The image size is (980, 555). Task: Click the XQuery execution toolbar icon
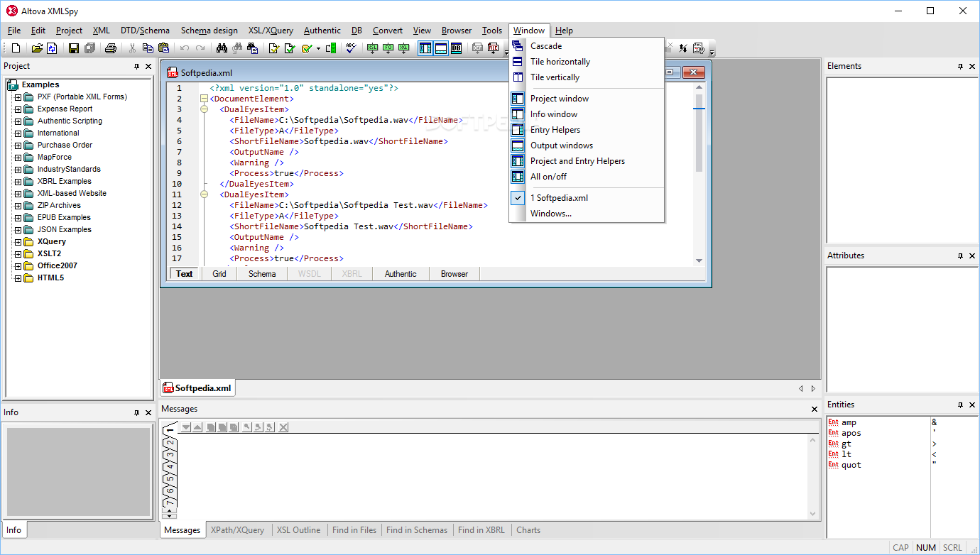tap(404, 48)
